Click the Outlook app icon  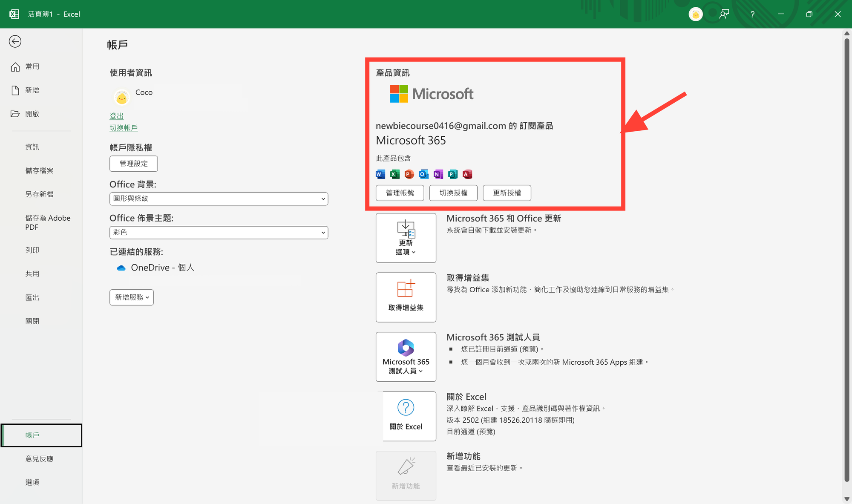click(x=424, y=174)
